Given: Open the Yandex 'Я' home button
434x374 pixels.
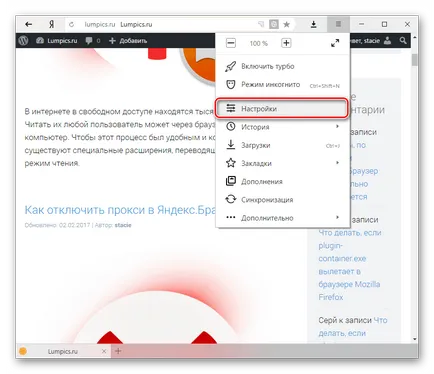Looking at the screenshot, I should tap(51, 24).
